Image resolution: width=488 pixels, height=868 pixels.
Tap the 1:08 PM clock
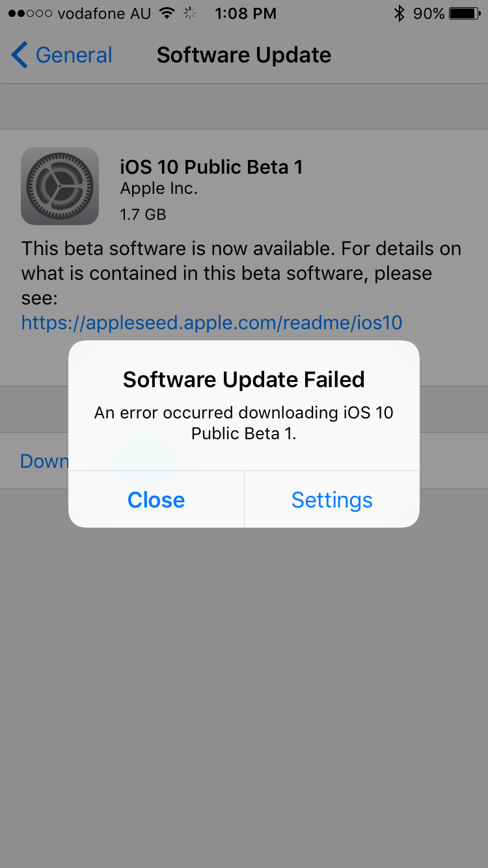point(245,13)
